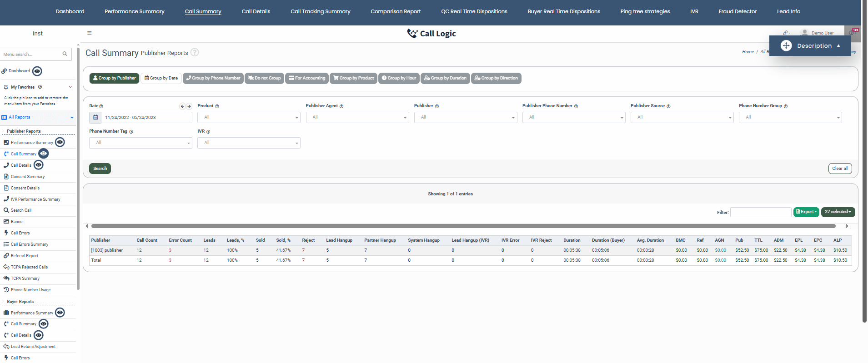Viewport: 868px width, 363px height.
Task: Open the Fraud Detector top tab
Action: 738,11
